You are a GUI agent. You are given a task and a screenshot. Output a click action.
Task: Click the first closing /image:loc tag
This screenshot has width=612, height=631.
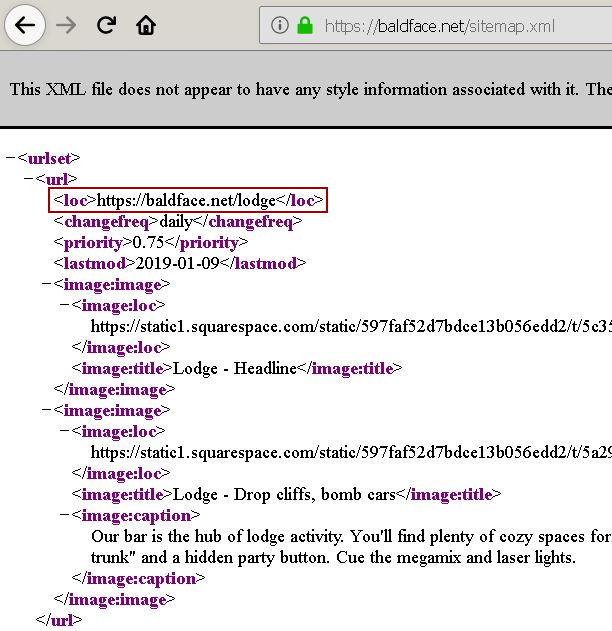pyautogui.click(x=121, y=347)
